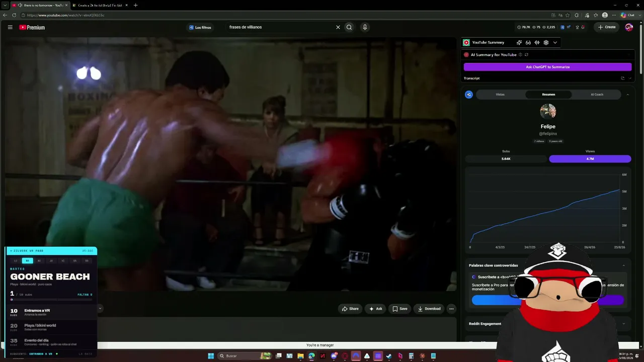Image resolution: width=644 pixels, height=362 pixels.
Task: Click the vidIQ logo icon in the panel
Action: 469,95
